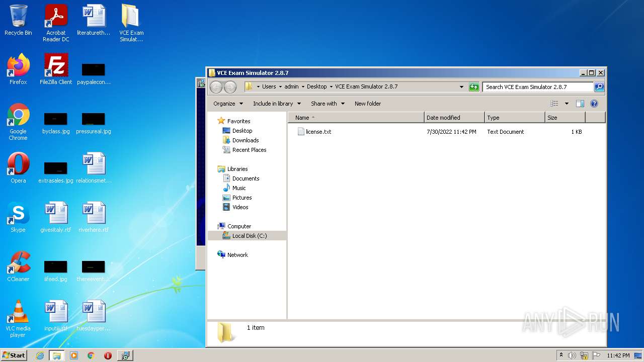
Task: Click the search VCE Exam Simulator field
Action: [538, 87]
